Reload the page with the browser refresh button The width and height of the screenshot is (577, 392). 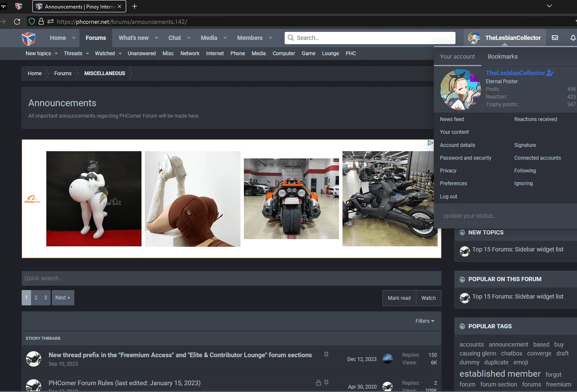[17, 21]
